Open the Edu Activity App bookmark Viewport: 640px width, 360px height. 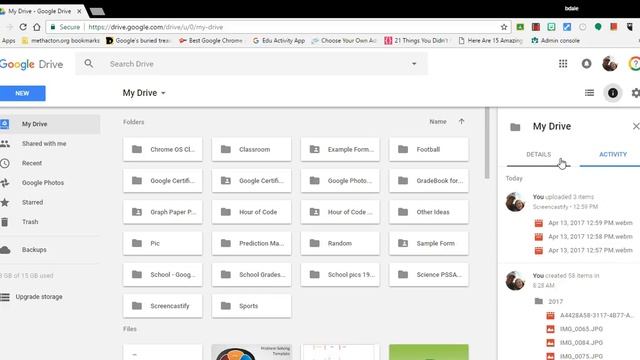pyautogui.click(x=279, y=41)
